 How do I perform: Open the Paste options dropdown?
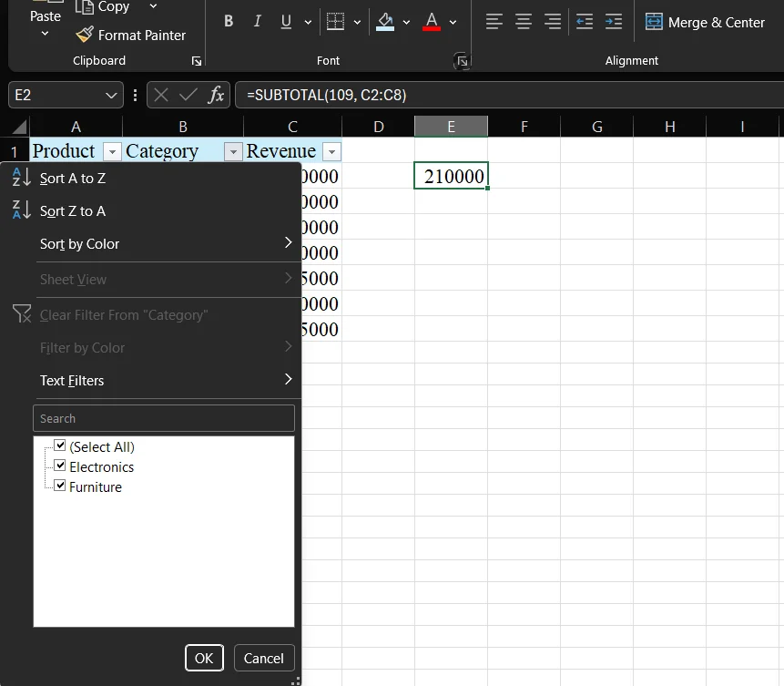pyautogui.click(x=45, y=33)
